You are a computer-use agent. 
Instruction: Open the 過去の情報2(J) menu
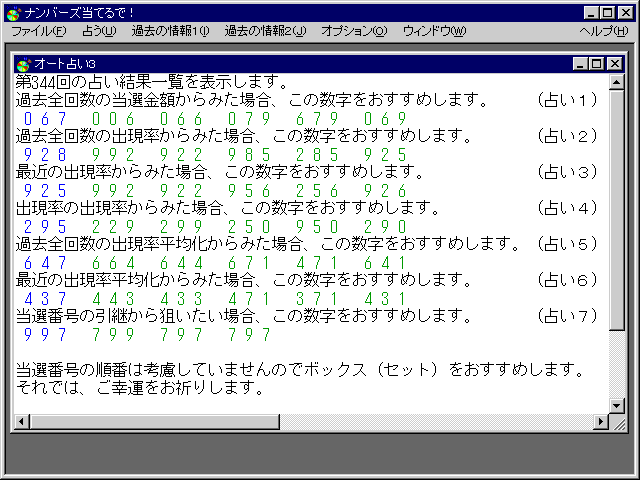pyautogui.click(x=265, y=31)
